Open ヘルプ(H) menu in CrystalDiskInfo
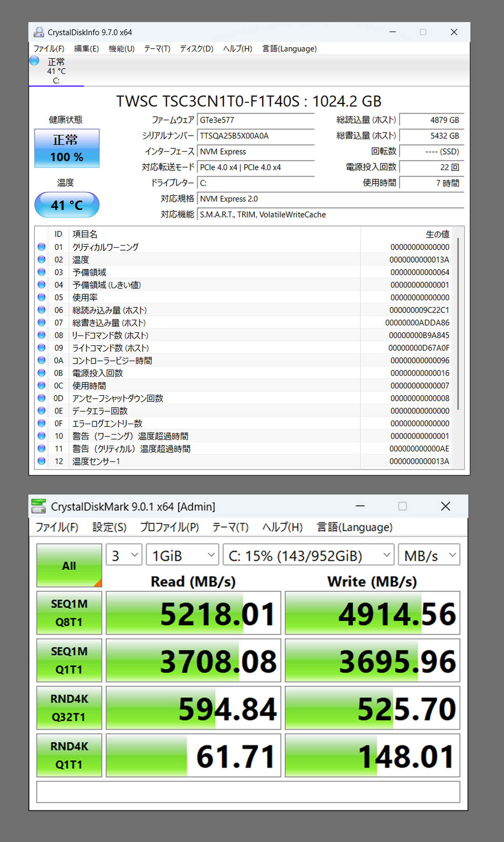The height and width of the screenshot is (842, 504). point(238,49)
